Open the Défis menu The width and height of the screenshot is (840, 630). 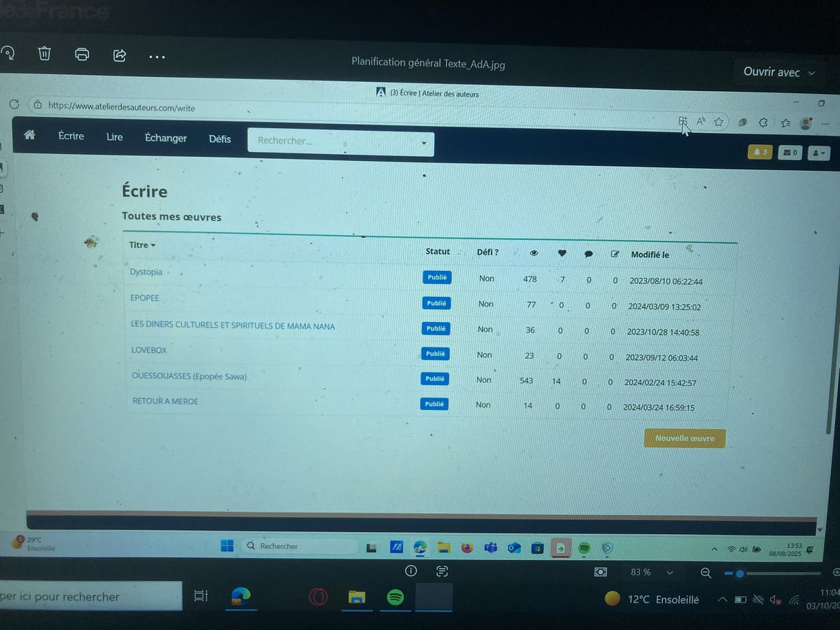pos(220,139)
